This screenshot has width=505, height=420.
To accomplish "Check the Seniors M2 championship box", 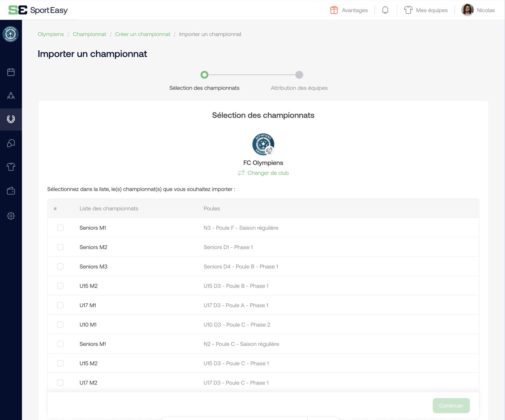I will coord(60,247).
